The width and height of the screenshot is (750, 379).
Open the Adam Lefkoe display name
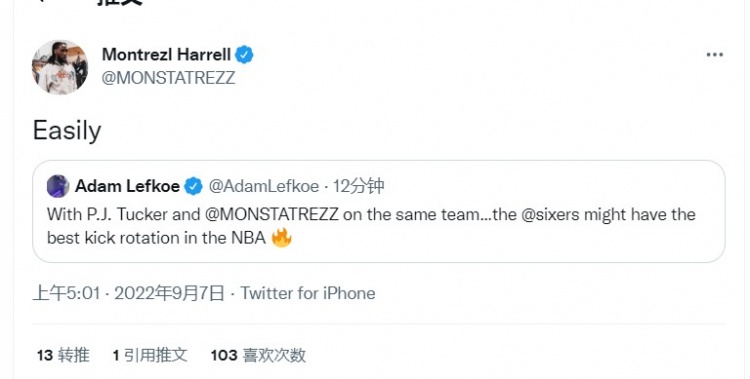click(127, 186)
